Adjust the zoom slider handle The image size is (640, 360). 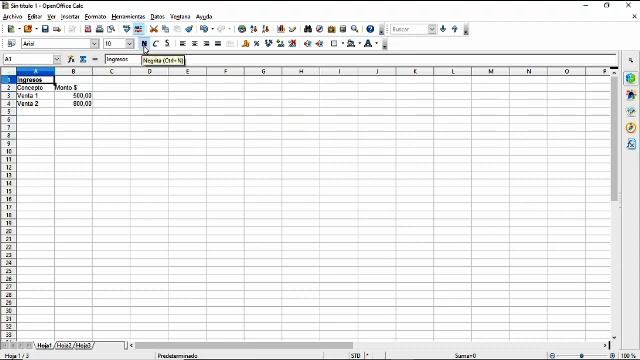tap(582, 356)
